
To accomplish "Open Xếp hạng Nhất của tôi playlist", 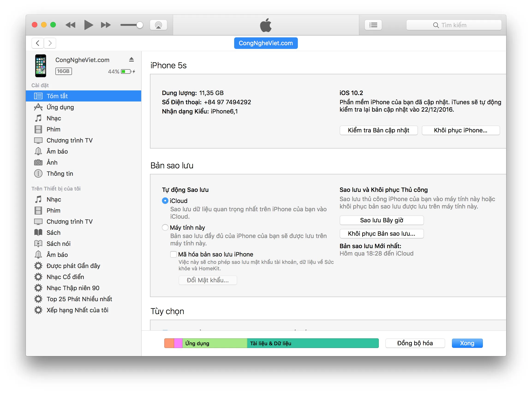I will (x=84, y=310).
